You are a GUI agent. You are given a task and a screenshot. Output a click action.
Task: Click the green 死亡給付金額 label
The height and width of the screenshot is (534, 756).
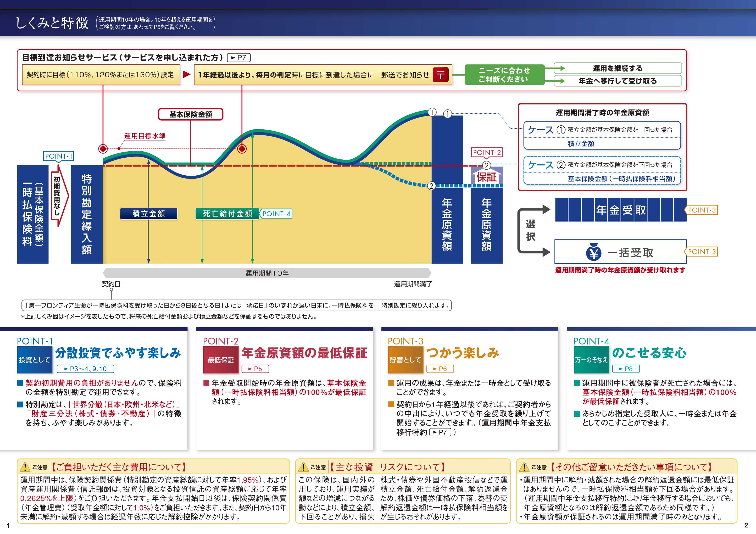pos(227,213)
